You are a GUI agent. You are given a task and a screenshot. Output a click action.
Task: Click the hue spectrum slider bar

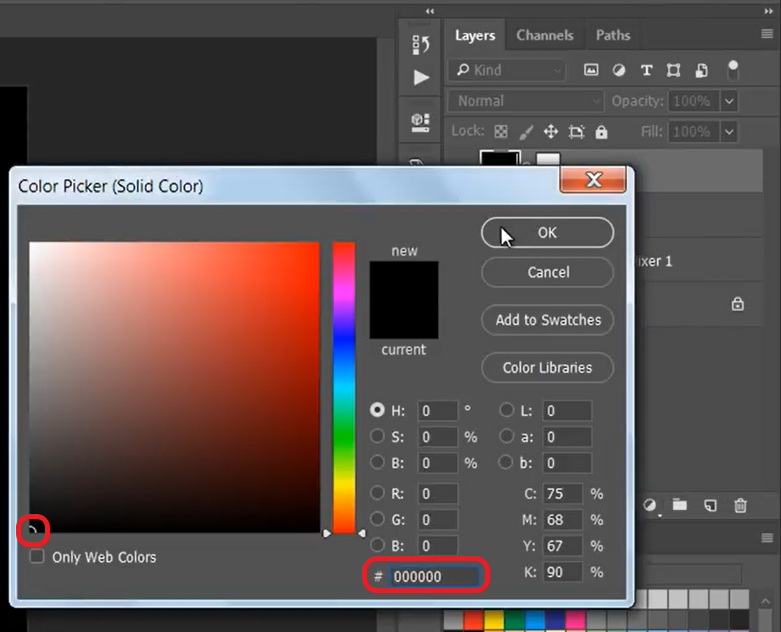pyautogui.click(x=344, y=387)
